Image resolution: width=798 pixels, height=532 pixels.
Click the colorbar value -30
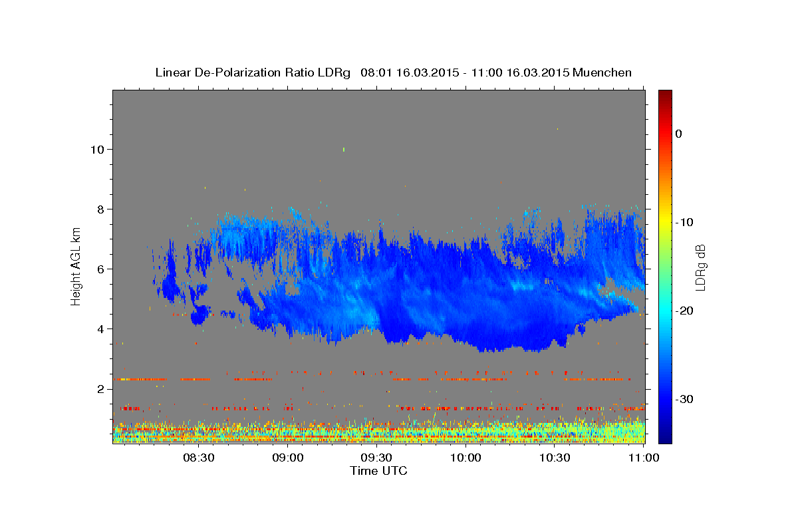point(685,399)
